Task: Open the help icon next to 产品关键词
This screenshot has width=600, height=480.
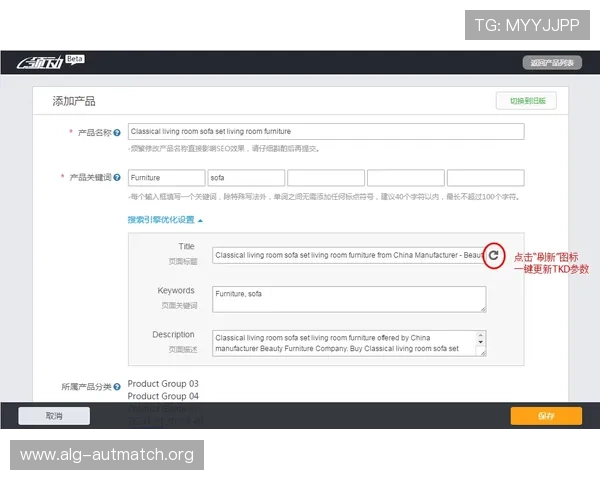Action: click(117, 178)
